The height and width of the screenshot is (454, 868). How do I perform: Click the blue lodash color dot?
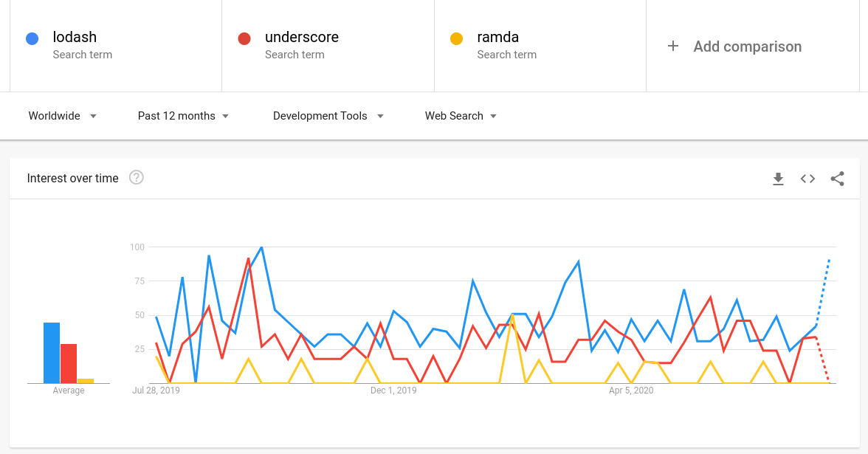pos(32,38)
